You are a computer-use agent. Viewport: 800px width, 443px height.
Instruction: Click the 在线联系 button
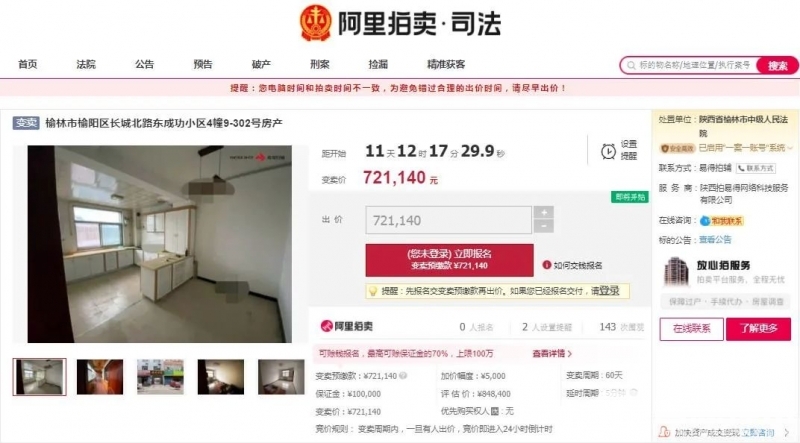[691, 329]
